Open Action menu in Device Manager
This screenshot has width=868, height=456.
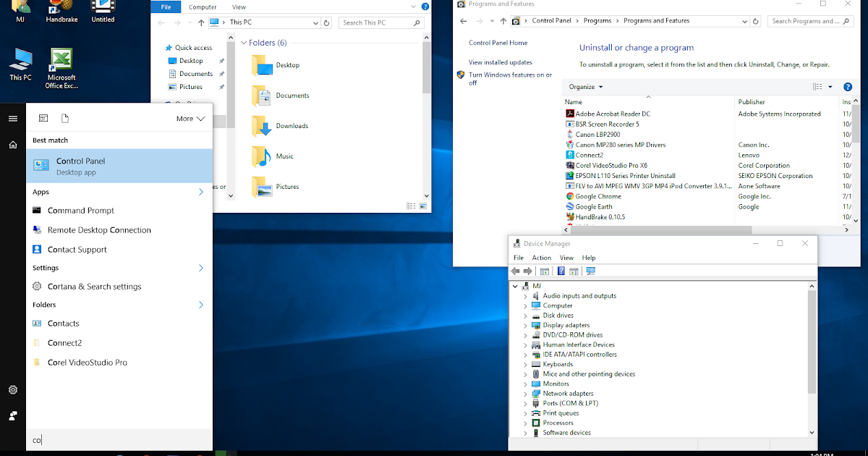point(541,258)
